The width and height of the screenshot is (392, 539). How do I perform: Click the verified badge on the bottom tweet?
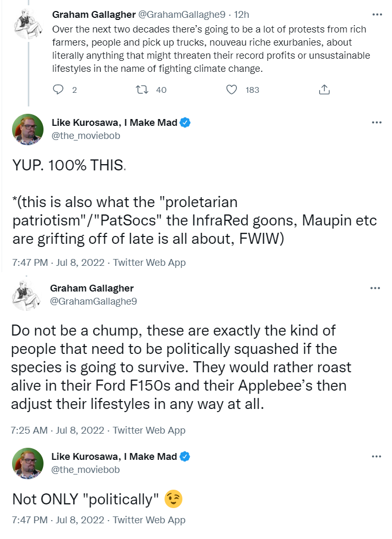[185, 457]
